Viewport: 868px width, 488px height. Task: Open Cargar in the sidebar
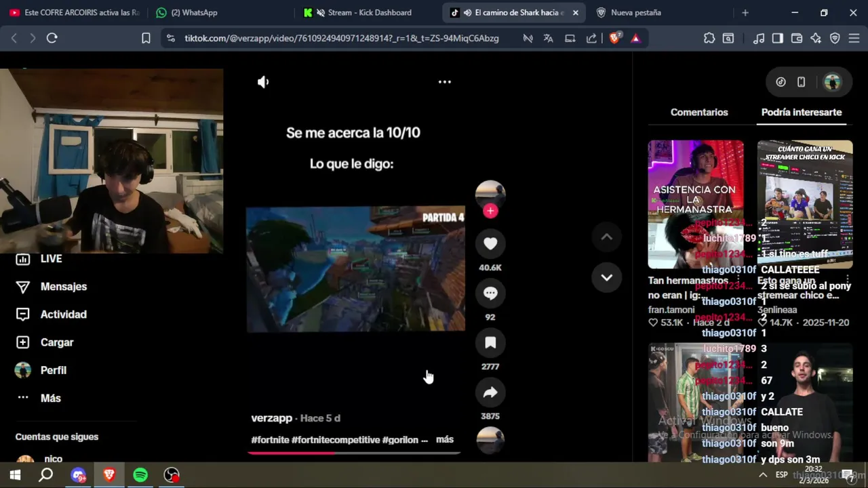coord(57,342)
